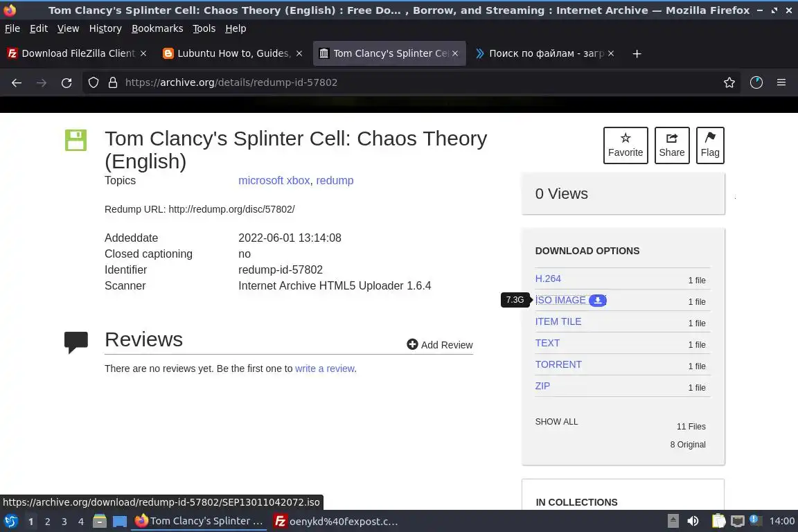This screenshot has height=532, width=798.
Task: Reload the page with the refresh icon
Action: [x=66, y=82]
